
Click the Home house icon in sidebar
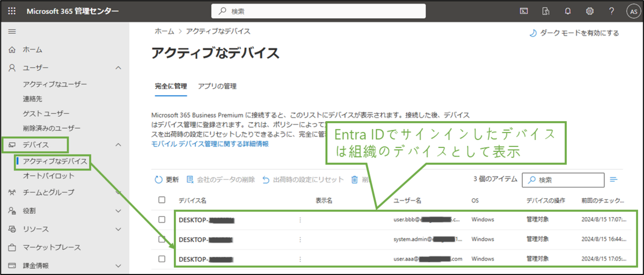click(x=12, y=49)
